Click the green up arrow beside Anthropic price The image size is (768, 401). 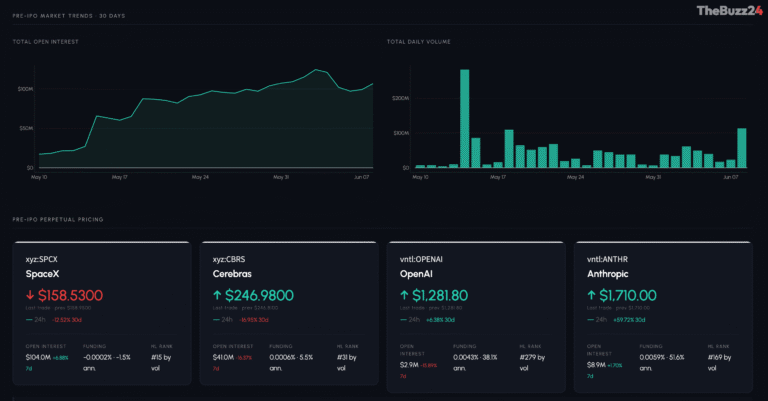click(x=591, y=295)
